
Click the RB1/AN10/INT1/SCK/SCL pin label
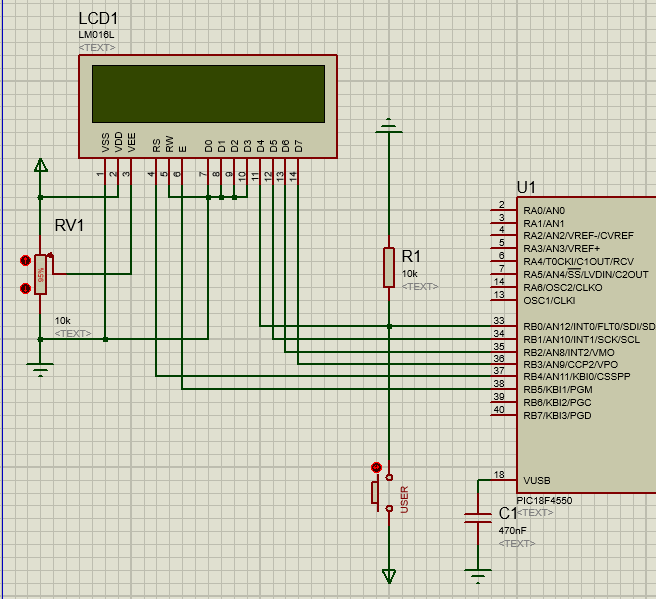[x=582, y=340]
